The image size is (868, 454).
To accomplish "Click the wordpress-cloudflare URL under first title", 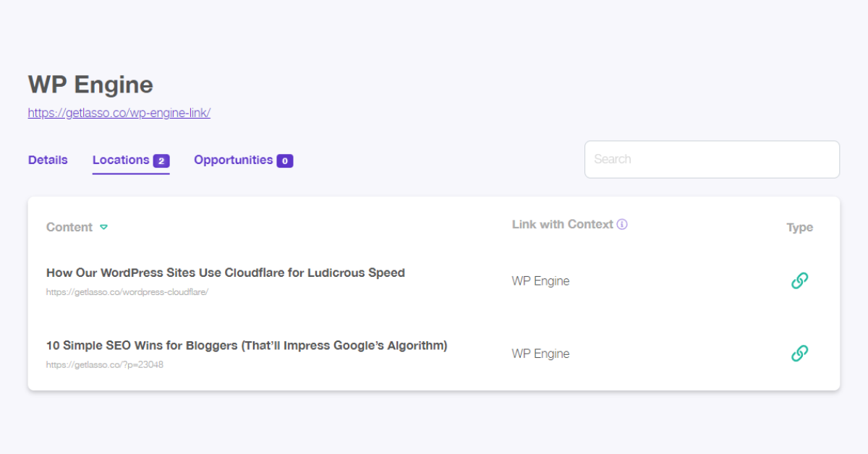I will 127,292.
